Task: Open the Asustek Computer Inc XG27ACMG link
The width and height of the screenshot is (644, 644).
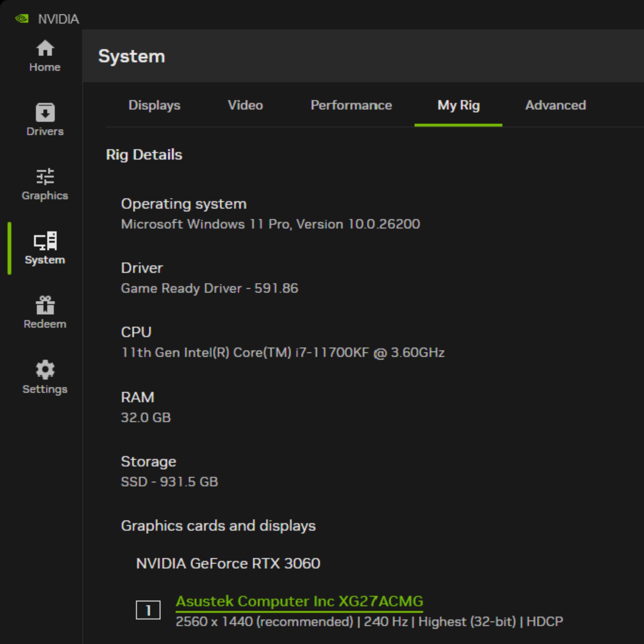Action: pos(299,601)
